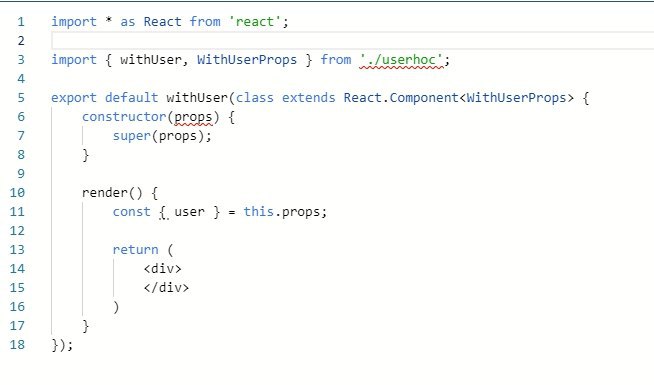Click the return keyword on line 13
The height and width of the screenshot is (385, 654).
(136, 250)
